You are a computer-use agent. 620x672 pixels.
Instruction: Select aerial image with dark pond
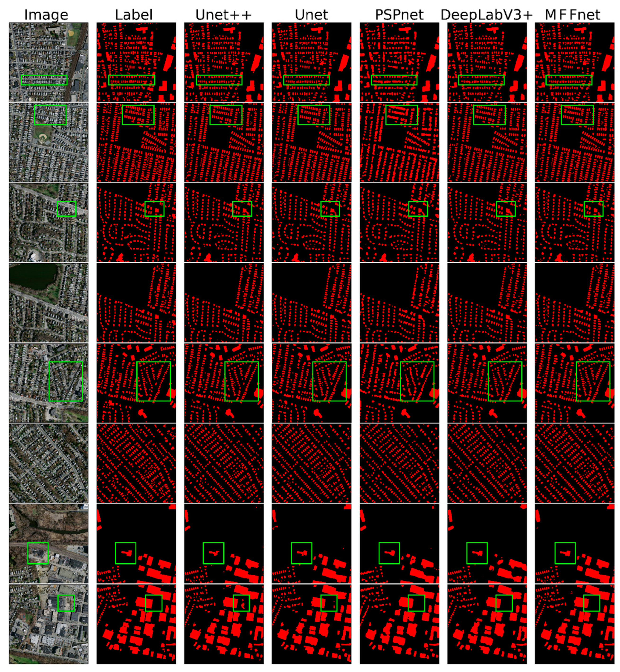[x=49, y=303]
